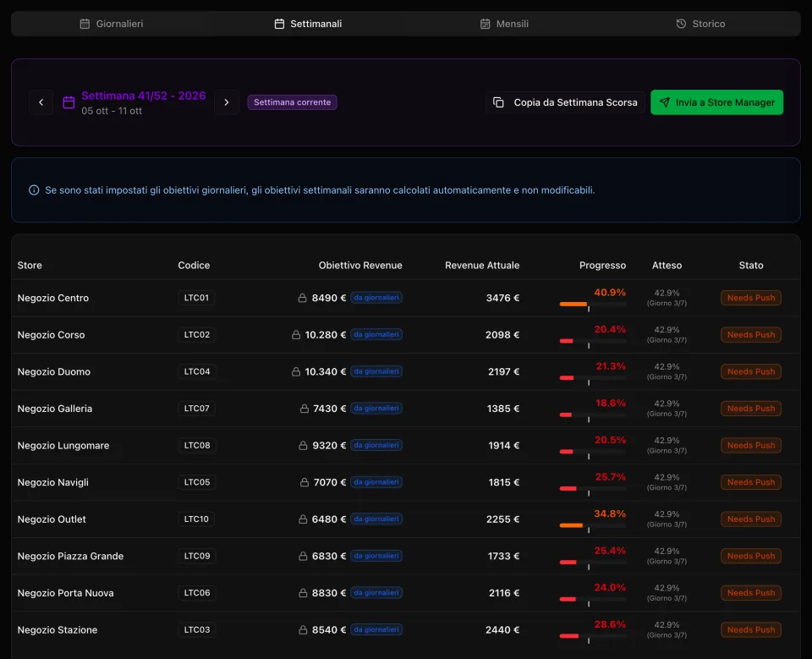Advance to next week with right chevron

click(227, 102)
